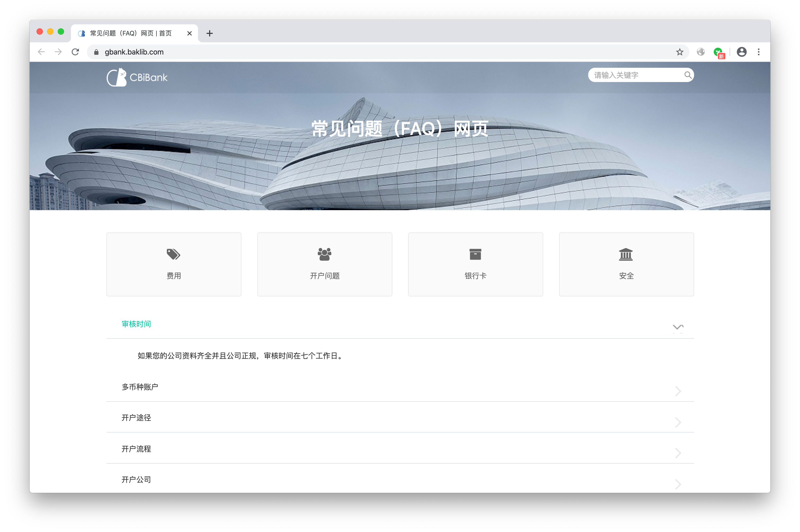This screenshot has width=800, height=532.
Task: Bookmark this page with star icon
Action: [680, 52]
